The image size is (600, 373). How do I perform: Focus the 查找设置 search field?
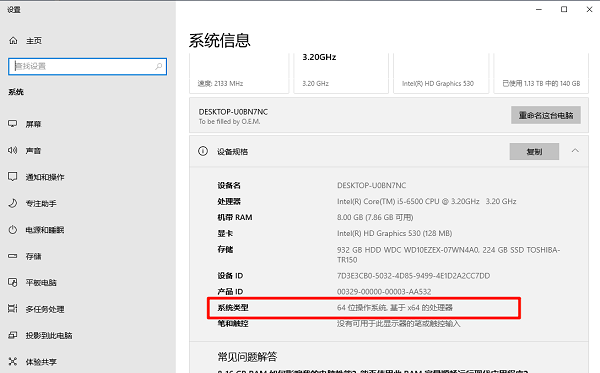[x=87, y=67]
